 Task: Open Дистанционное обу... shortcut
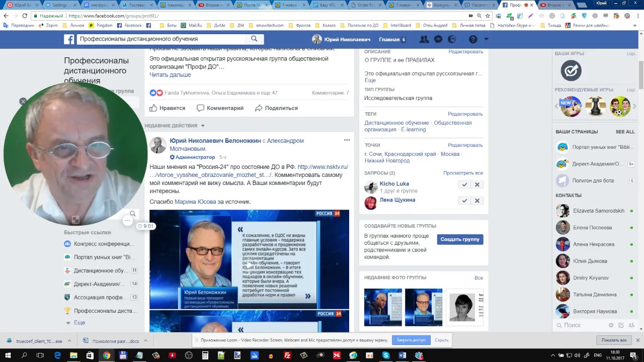click(x=101, y=270)
